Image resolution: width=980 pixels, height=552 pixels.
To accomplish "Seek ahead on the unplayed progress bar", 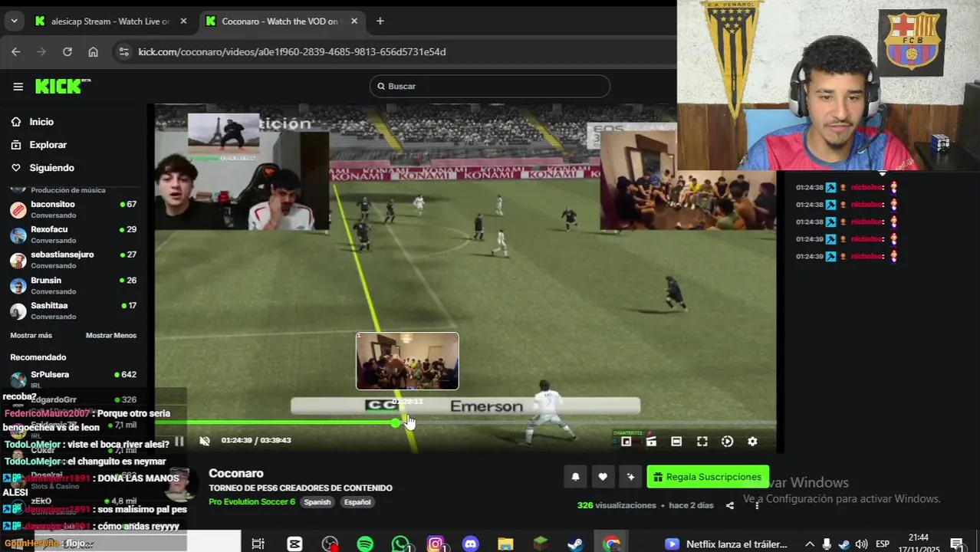I will point(590,422).
